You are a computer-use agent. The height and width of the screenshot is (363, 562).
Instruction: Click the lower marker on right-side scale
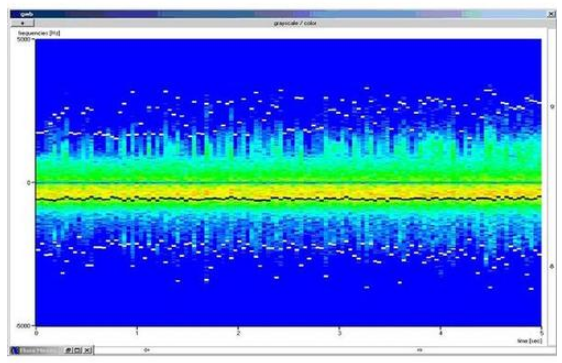552,266
